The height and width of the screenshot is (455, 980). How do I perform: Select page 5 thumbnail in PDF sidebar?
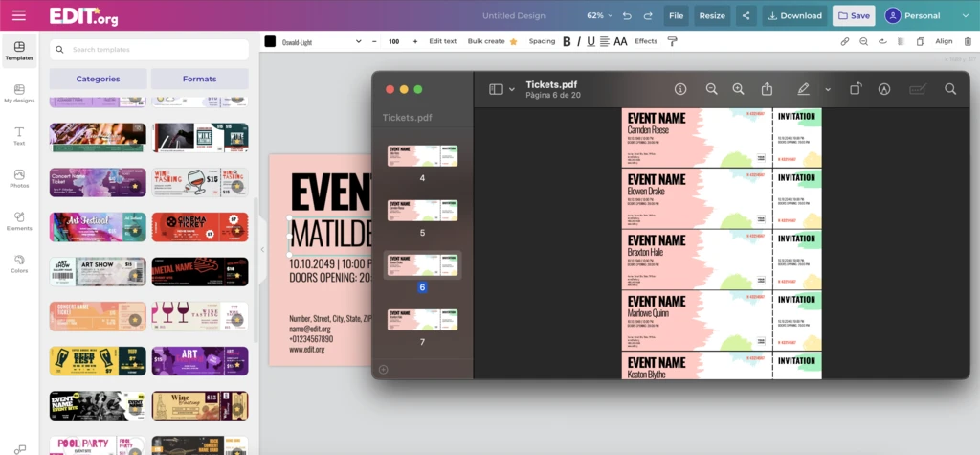click(422, 211)
